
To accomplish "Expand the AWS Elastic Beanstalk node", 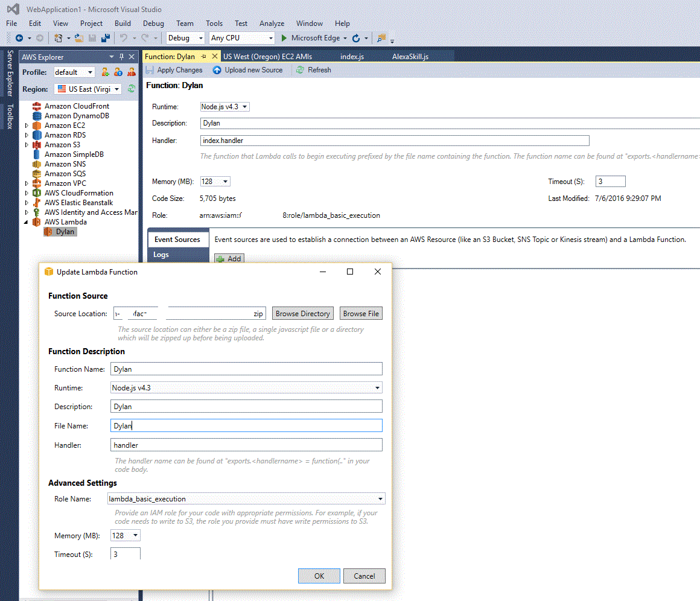I will pos(27,203).
